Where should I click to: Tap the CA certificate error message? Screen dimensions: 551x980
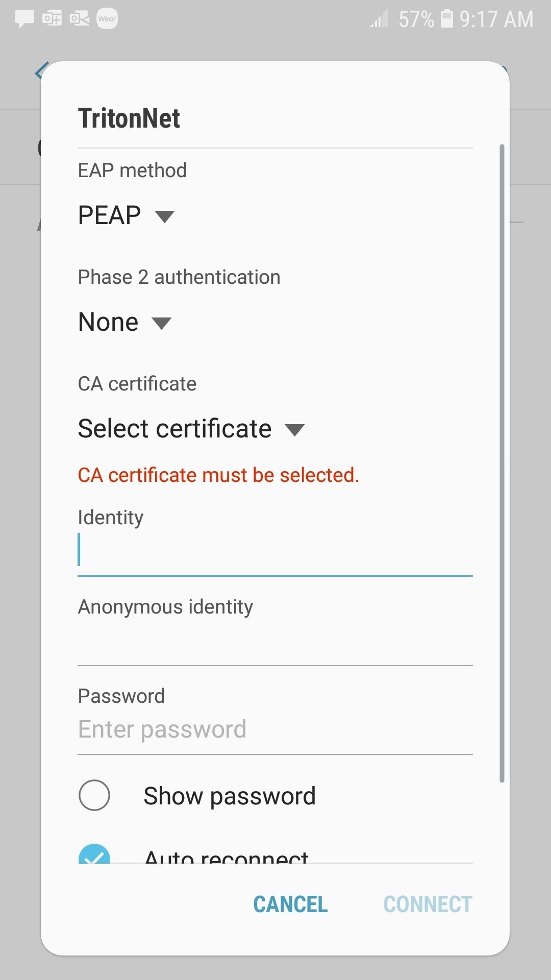click(x=218, y=475)
